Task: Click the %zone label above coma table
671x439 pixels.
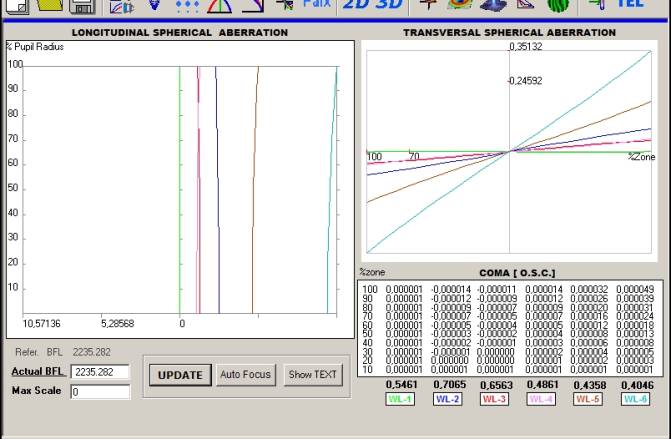Action: coord(372,272)
